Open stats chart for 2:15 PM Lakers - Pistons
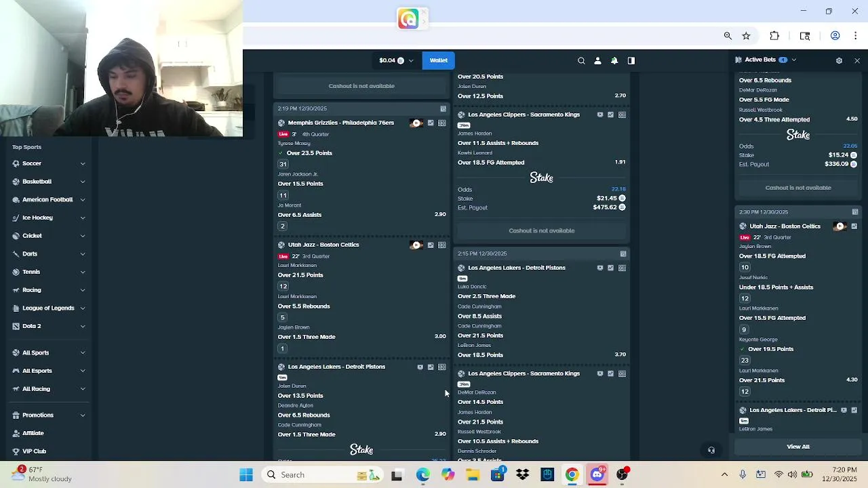Screen dimensions: 868x488 pos(611,268)
